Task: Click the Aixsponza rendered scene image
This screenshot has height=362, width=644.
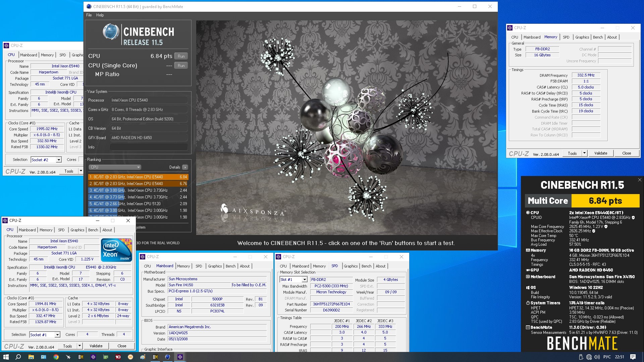Action: click(346, 127)
